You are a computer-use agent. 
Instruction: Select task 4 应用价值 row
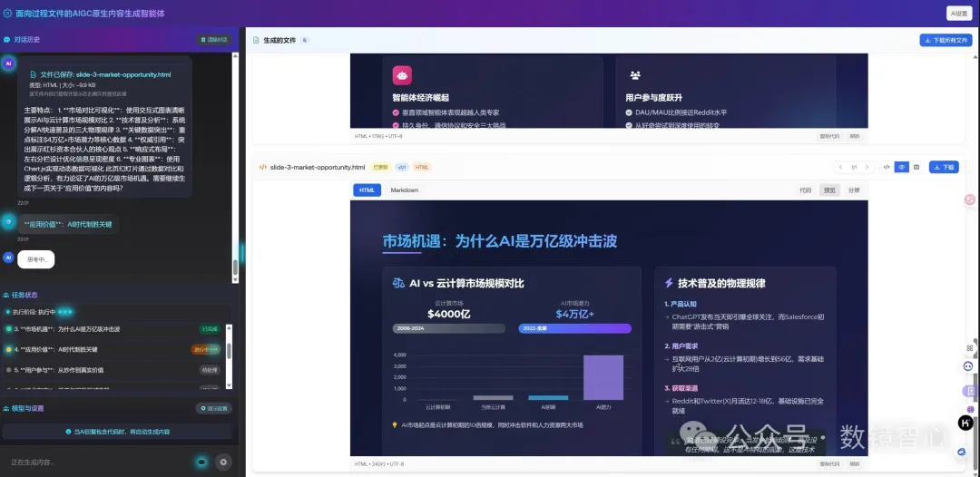coord(113,350)
